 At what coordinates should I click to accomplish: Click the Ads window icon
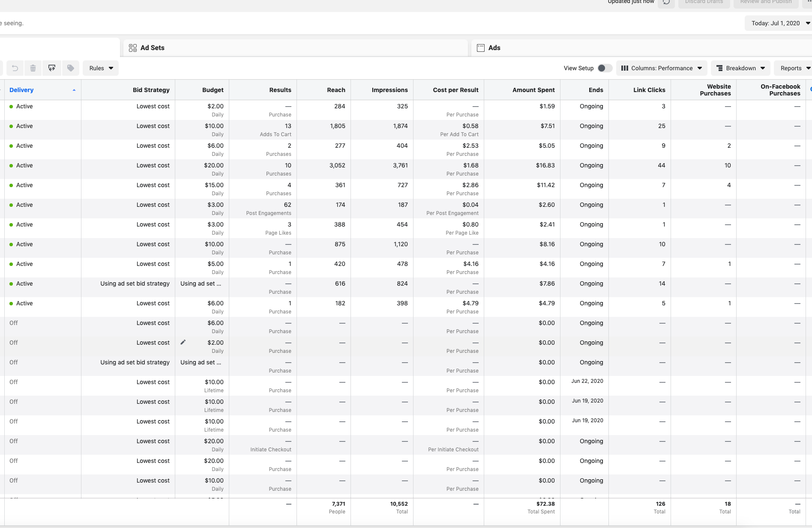coord(481,48)
